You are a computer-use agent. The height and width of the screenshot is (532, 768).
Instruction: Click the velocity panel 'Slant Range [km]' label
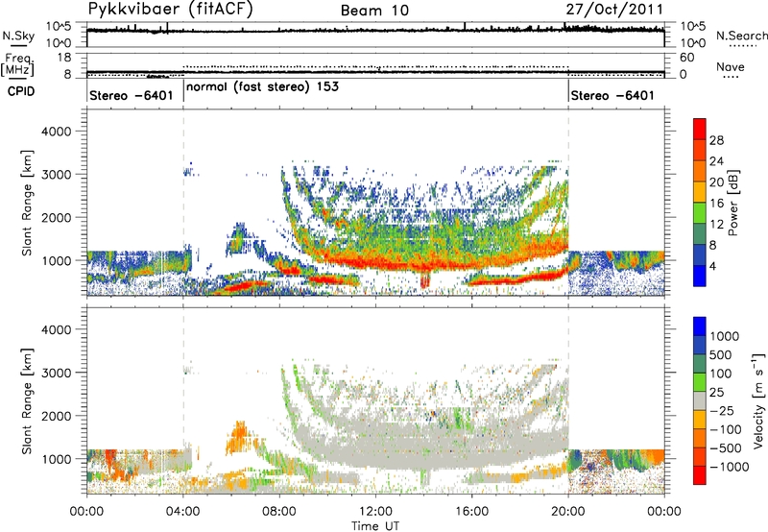(x=27, y=400)
